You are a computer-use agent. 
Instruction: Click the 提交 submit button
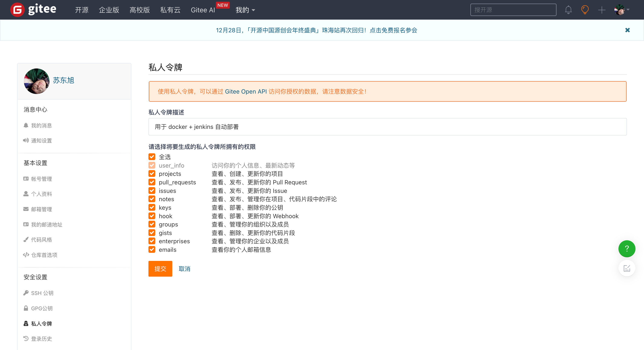(160, 269)
